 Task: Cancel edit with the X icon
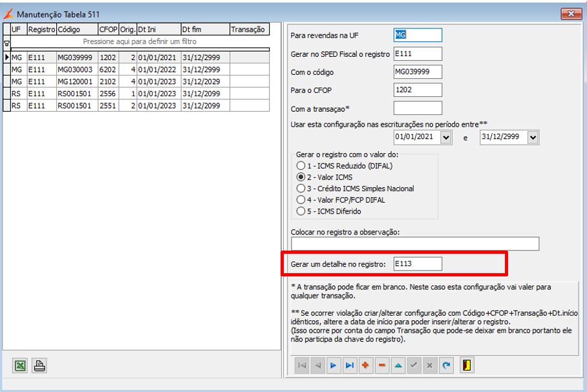[430, 366]
